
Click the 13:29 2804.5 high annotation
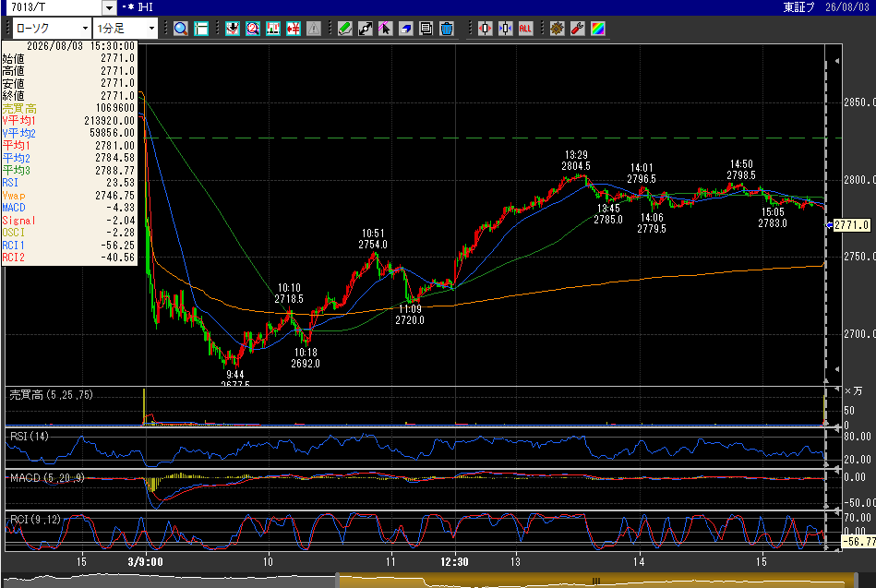pyautogui.click(x=576, y=161)
